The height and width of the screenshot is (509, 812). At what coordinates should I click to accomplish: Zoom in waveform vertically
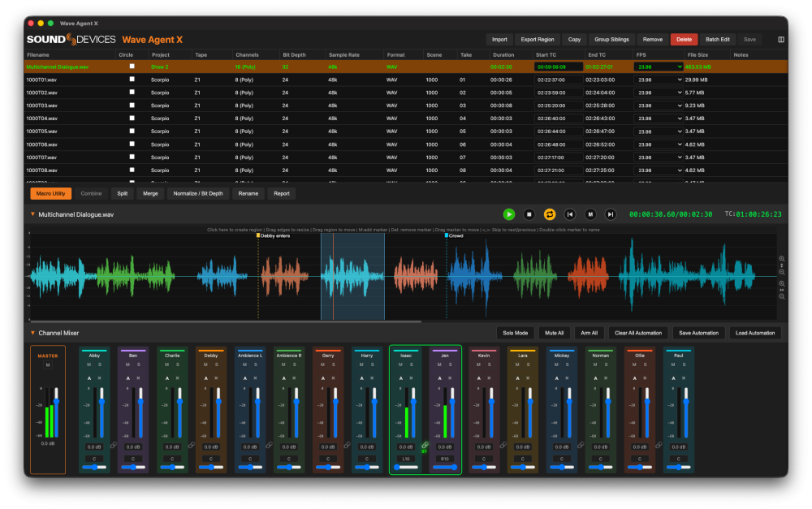coord(782,258)
